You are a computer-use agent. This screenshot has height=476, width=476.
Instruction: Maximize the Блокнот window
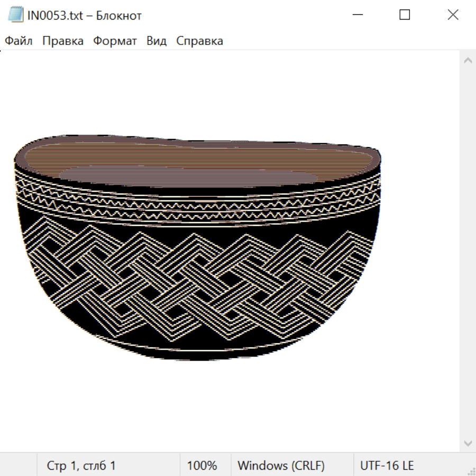tap(405, 15)
